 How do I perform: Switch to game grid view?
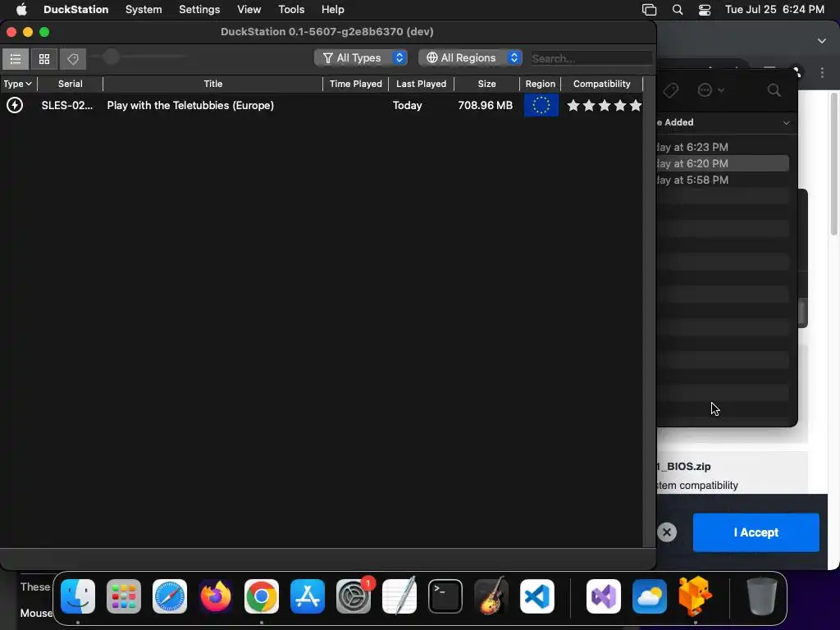pos(44,58)
